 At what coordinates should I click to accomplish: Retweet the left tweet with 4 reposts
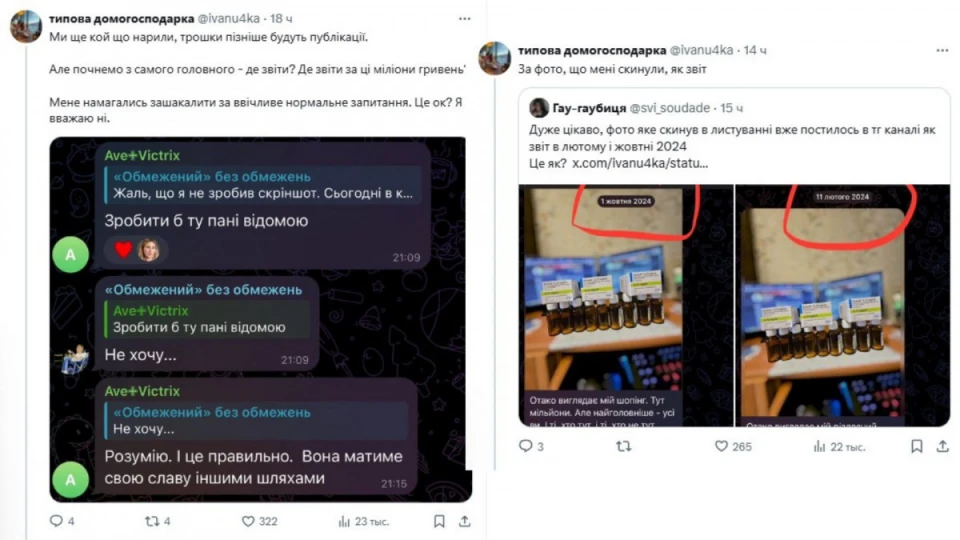click(x=151, y=521)
